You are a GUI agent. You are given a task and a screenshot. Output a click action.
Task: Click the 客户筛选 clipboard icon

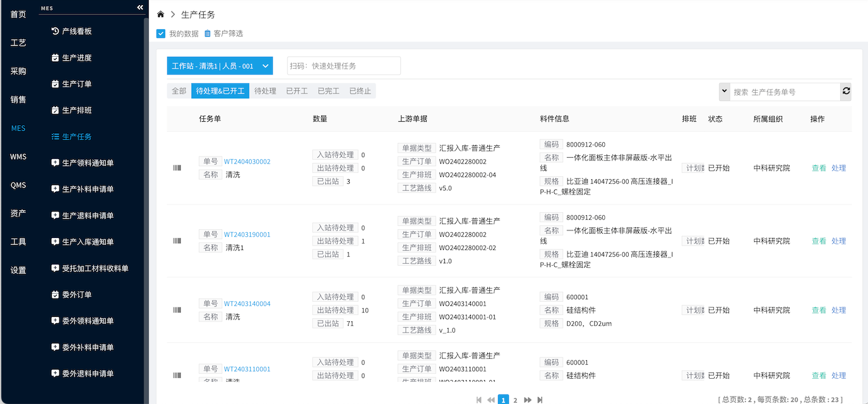[207, 33]
